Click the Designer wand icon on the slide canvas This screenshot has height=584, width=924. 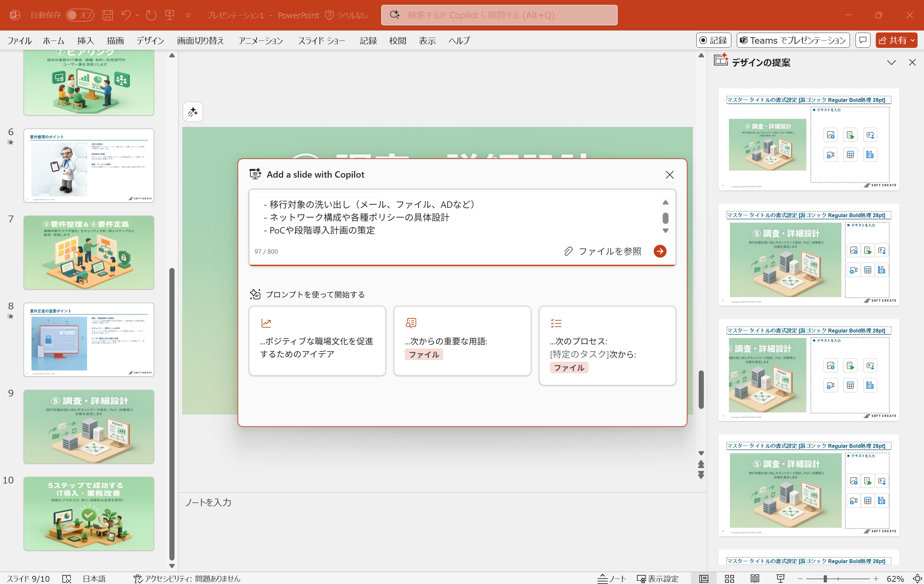(x=193, y=111)
